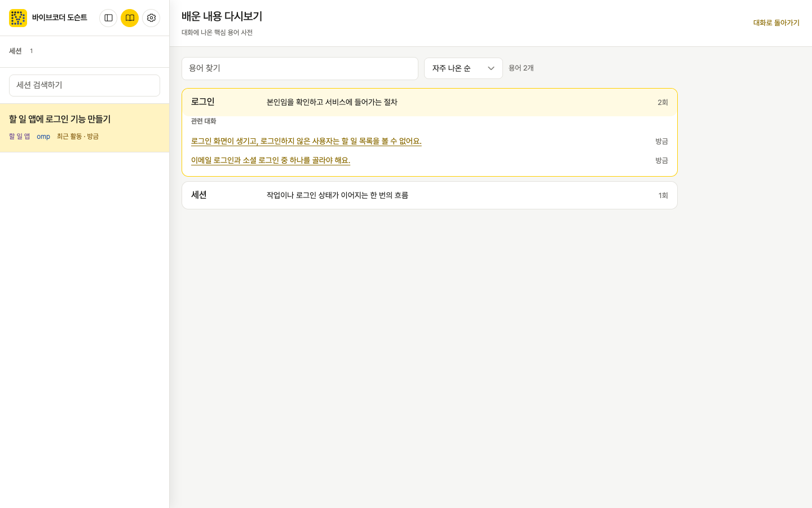
Task: Toggle the sidebar panel icon
Action: coord(108,18)
